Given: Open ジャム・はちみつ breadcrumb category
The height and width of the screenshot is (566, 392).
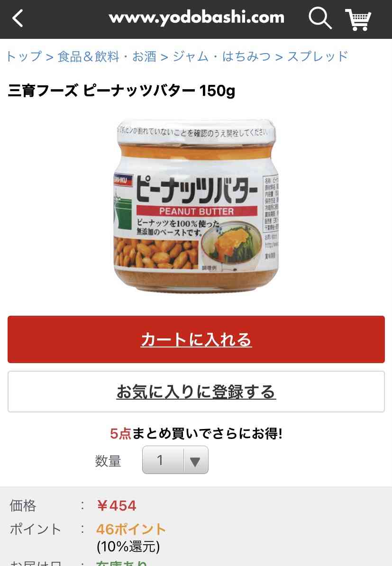Looking at the screenshot, I should tap(221, 56).
